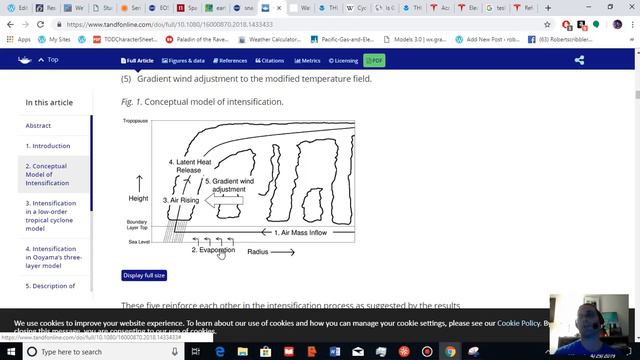Close the active Taylor & Francis tab
This screenshot has height=360, width=640.
pos(279,8)
